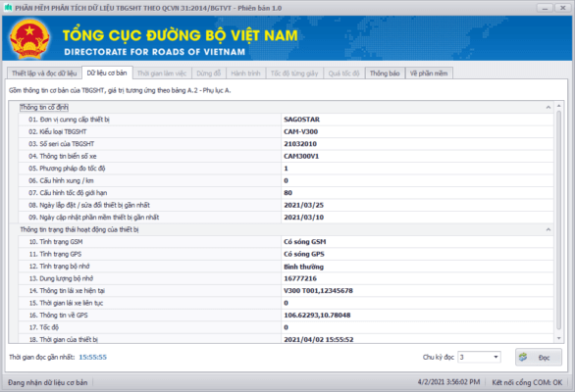
Task: Select row 11 Tình trạng GPS
Action: tap(287, 254)
